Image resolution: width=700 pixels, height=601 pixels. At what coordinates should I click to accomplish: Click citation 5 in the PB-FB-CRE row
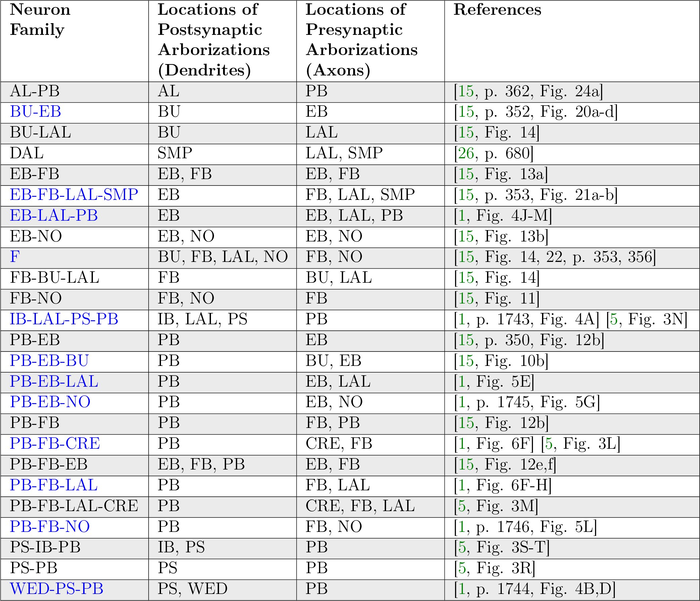(x=549, y=444)
